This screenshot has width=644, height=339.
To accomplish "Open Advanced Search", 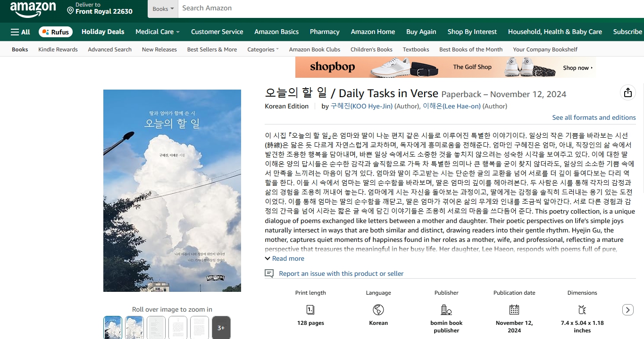I will pyautogui.click(x=109, y=50).
